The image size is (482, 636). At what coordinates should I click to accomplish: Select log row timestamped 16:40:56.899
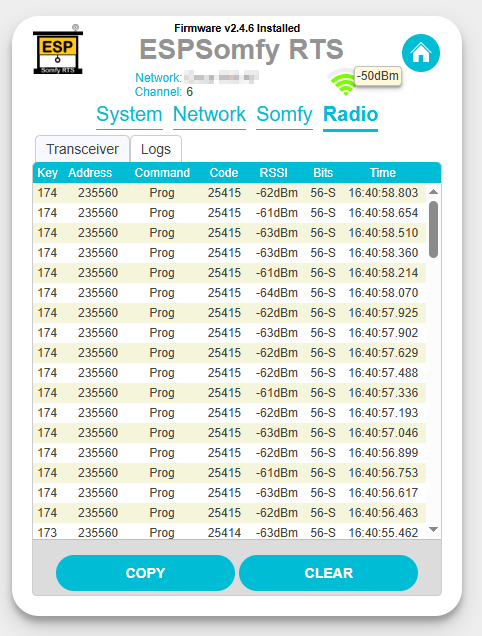[230, 453]
